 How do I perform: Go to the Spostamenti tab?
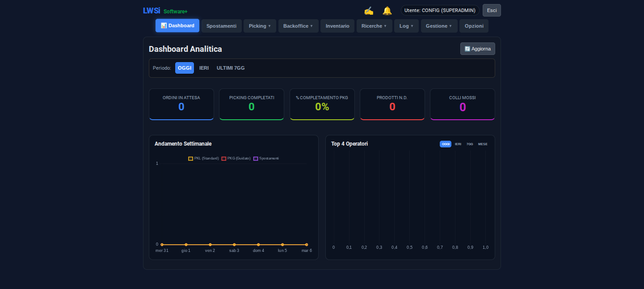tap(221, 26)
